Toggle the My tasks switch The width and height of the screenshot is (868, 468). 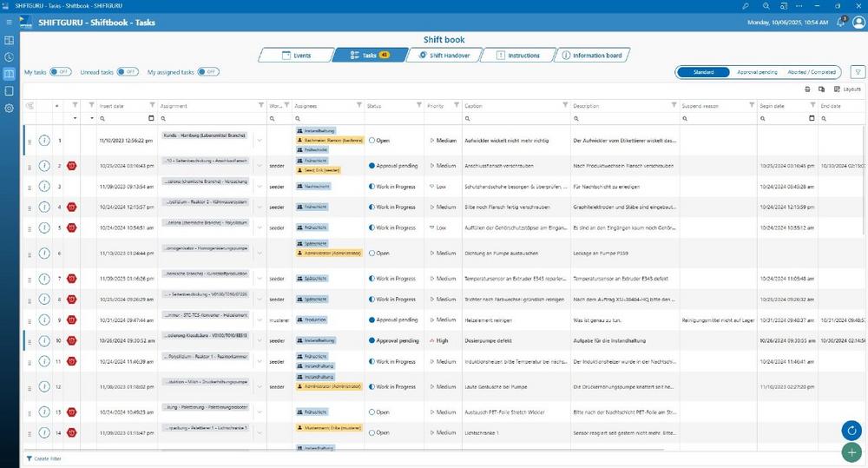pos(60,72)
